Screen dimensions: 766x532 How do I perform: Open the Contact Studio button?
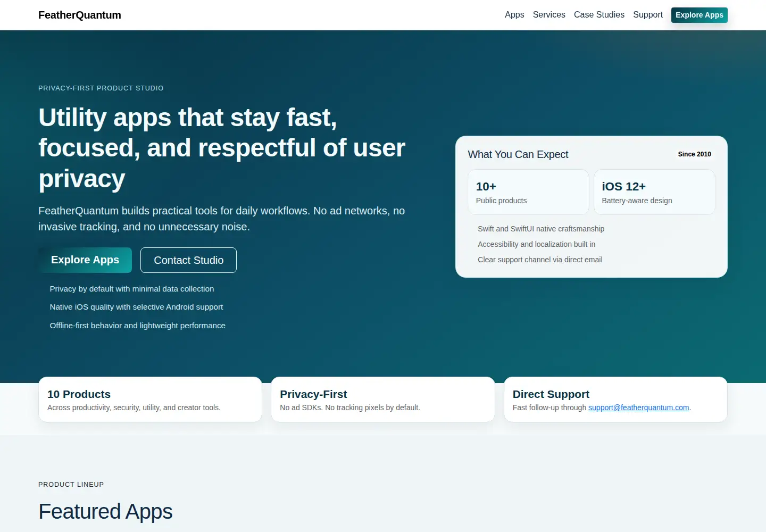tap(188, 260)
